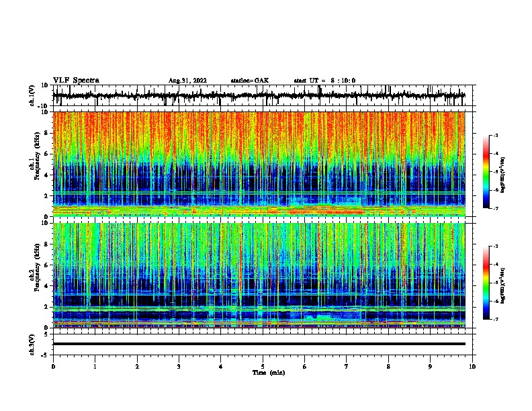The image size is (532, 411).
Task: Click the -3 label on ch.1 color bar
Action: (x=496, y=136)
